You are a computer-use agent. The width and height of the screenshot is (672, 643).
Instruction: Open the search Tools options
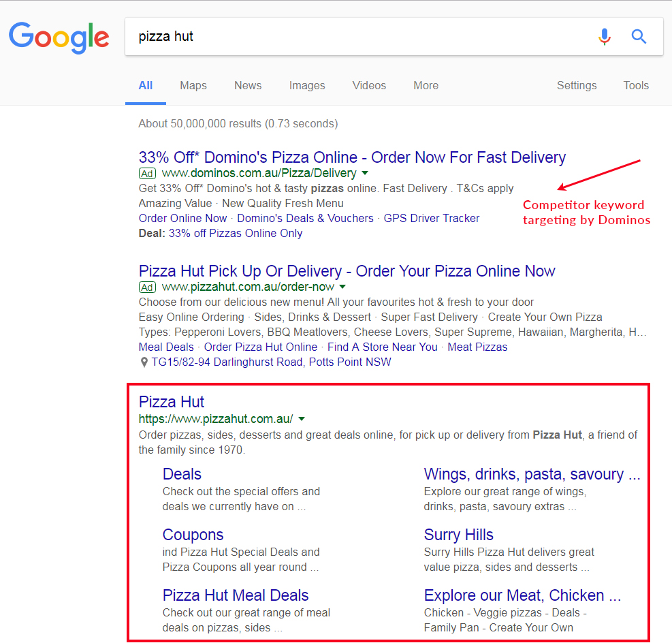coord(636,85)
